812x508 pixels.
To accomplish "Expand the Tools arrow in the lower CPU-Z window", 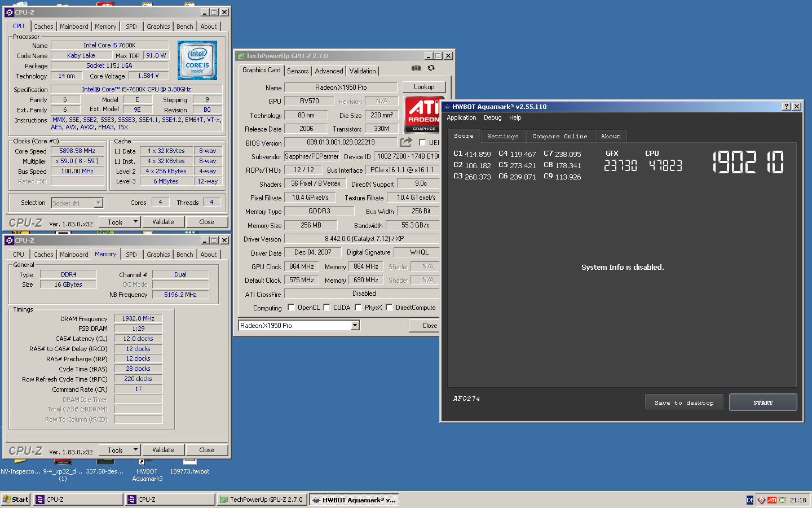I will click(x=135, y=450).
